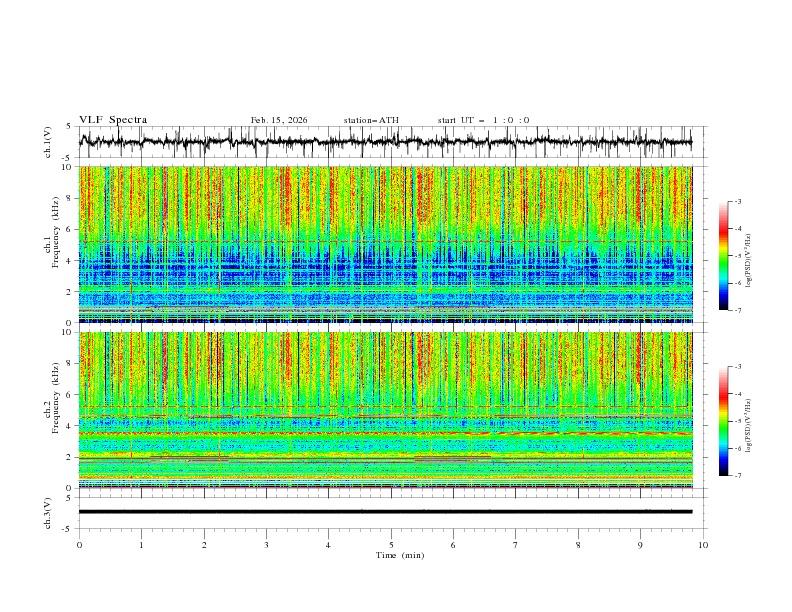Click the "VLF Spectra" plot title
Image resolution: width=792 pixels, height=612 pixels.
[113, 120]
